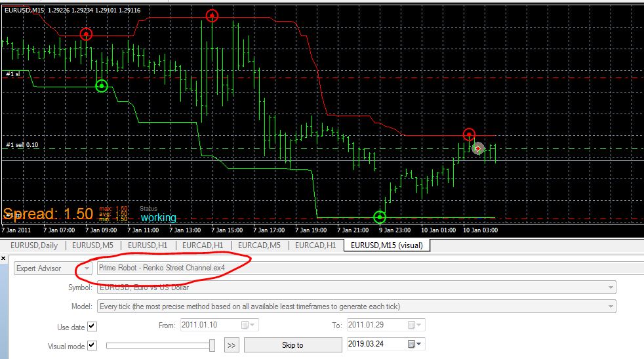Select the EURUSD,M15 (visual) tab
Viewport: 644px width, 359px height.
pos(386,245)
